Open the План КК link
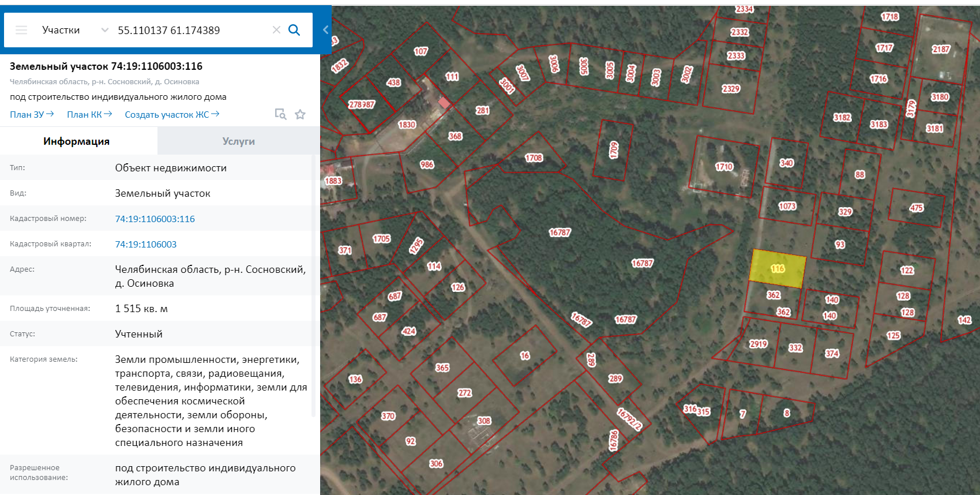The height and width of the screenshot is (495, 980). click(89, 114)
